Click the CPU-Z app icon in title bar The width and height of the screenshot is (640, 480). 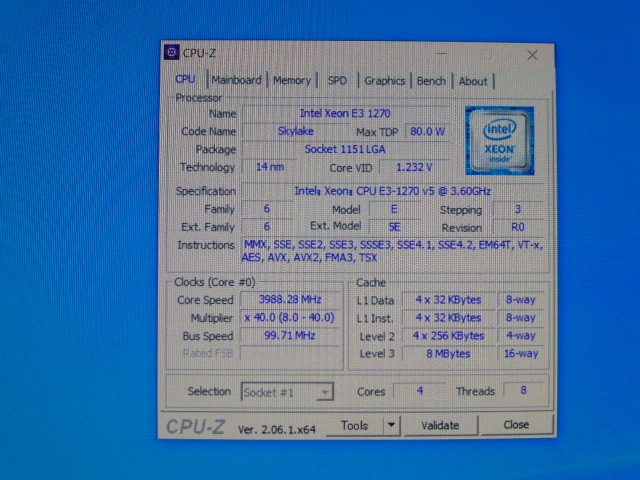click(x=171, y=52)
